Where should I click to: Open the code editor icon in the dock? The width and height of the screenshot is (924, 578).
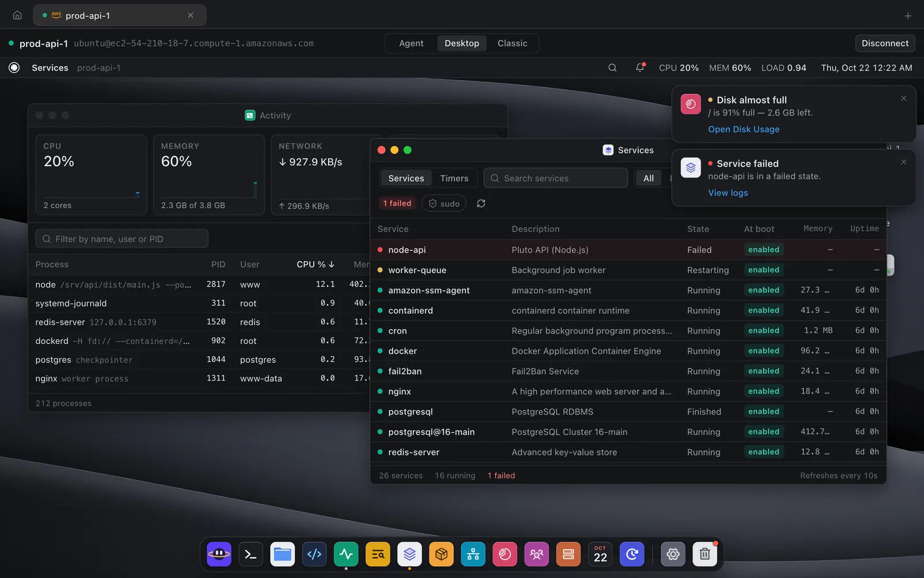[x=314, y=554]
